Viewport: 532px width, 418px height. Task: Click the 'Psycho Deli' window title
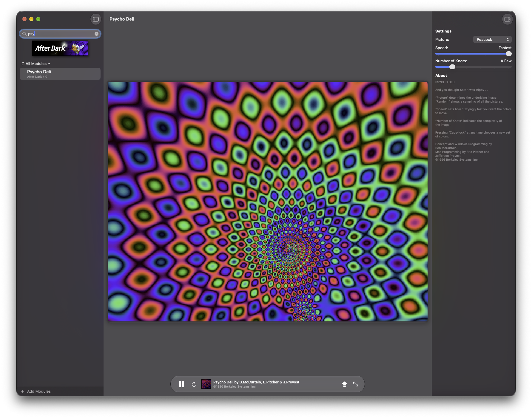(x=122, y=19)
